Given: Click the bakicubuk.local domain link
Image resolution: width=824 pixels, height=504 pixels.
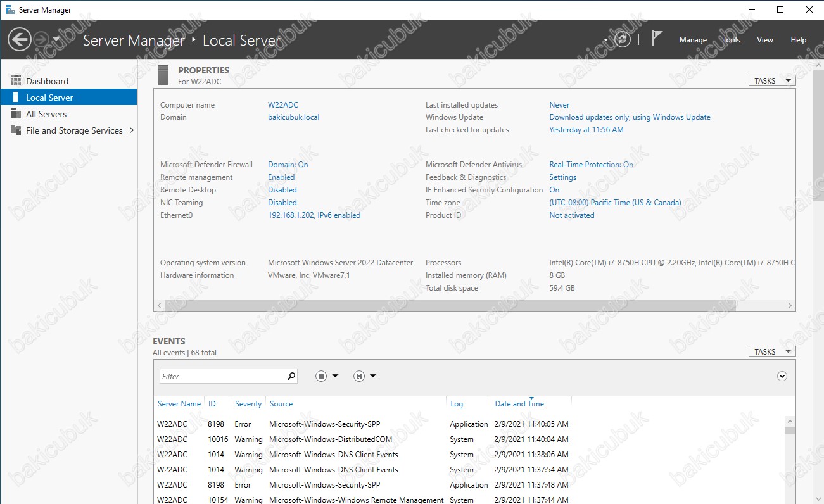Looking at the screenshot, I should point(294,117).
